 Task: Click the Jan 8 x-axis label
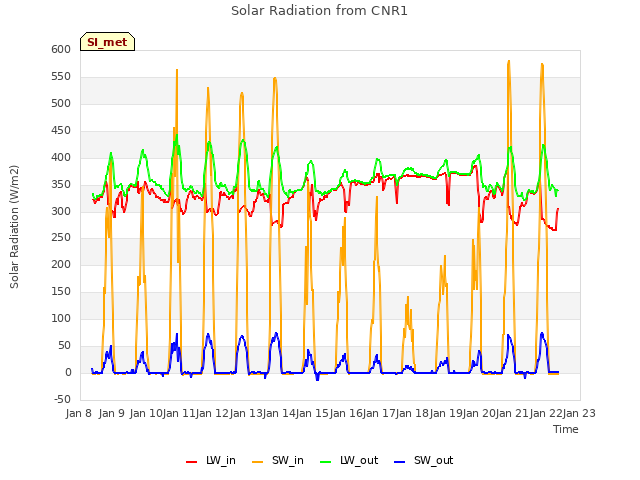pyautogui.click(x=79, y=413)
